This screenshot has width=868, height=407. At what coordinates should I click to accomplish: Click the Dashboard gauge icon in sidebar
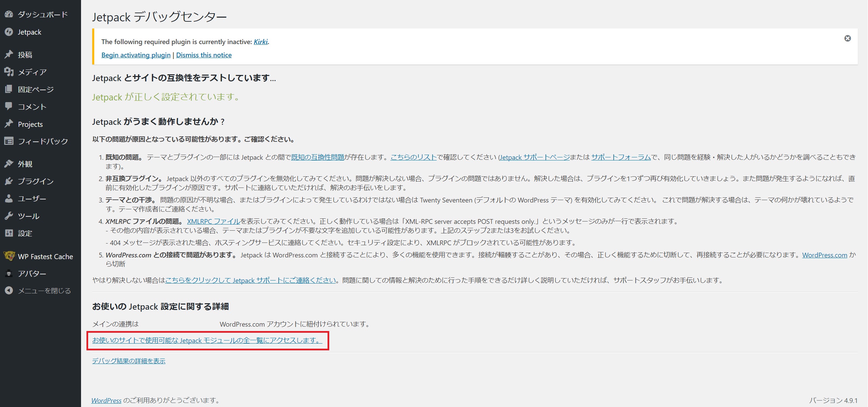(9, 14)
